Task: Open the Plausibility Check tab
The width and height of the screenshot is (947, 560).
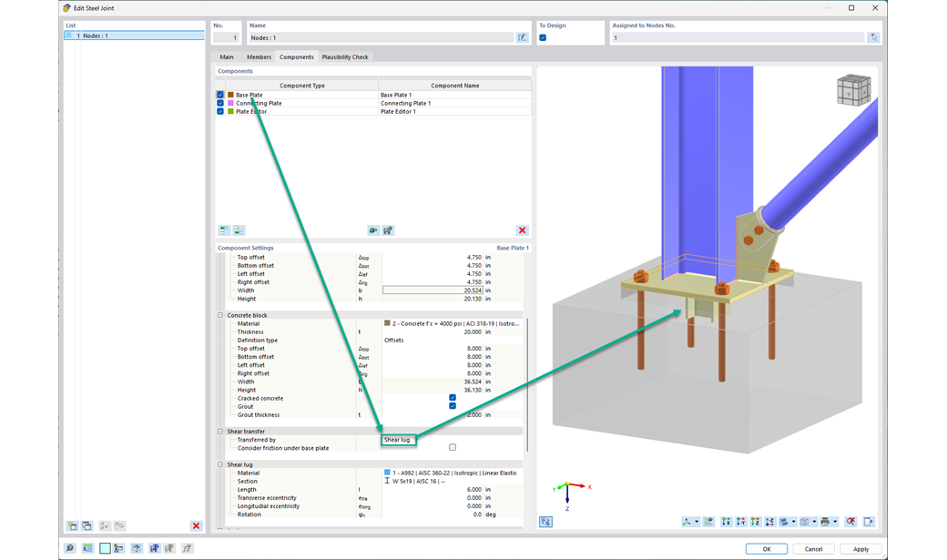Action: [345, 56]
